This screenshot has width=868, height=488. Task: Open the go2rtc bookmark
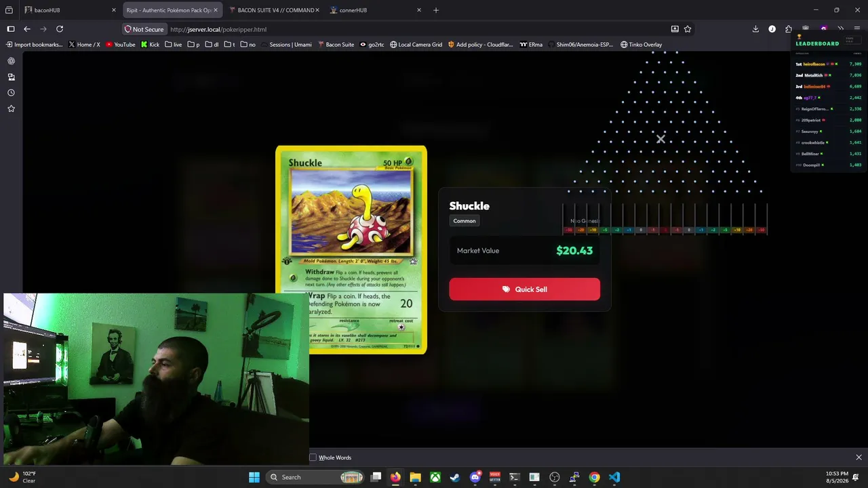coord(372,45)
